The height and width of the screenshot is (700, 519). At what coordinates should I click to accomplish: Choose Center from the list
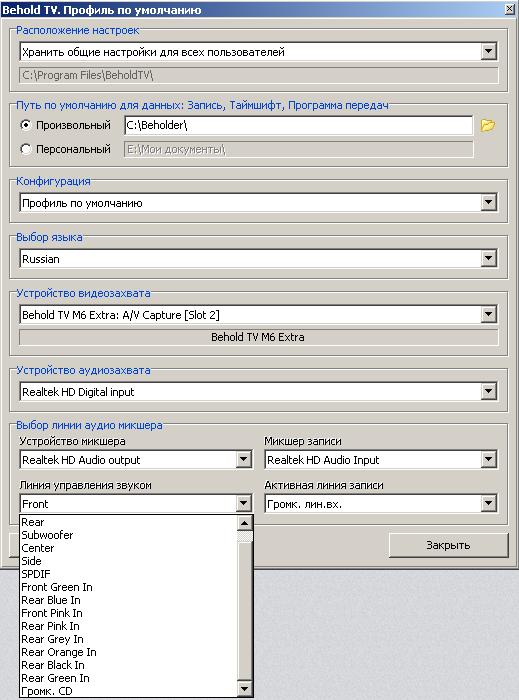[x=129, y=548]
